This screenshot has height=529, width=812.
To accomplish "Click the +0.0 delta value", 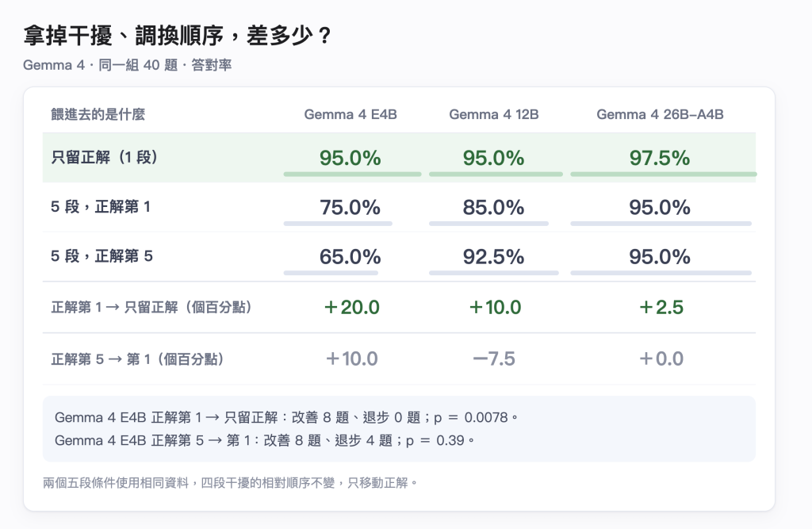I will coord(661,358).
